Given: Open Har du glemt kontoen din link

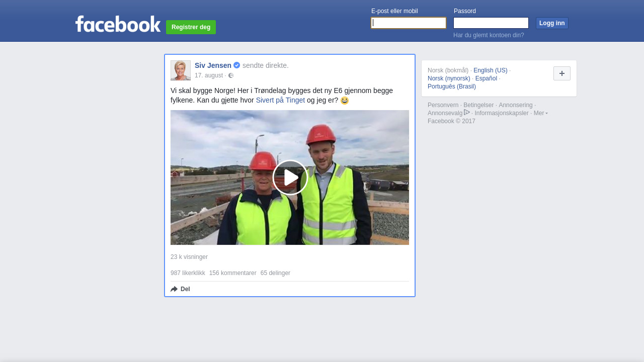Looking at the screenshot, I should coord(489,35).
